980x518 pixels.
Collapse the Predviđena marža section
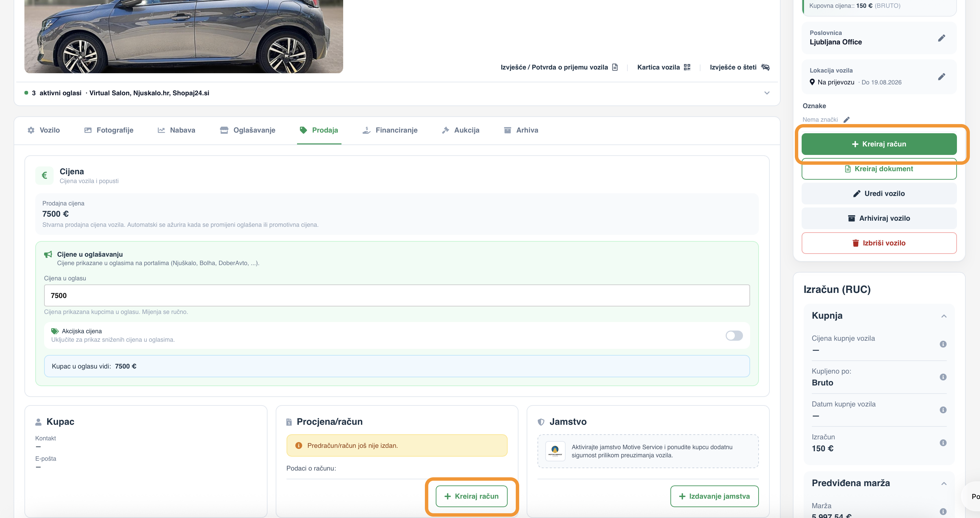coord(943,483)
